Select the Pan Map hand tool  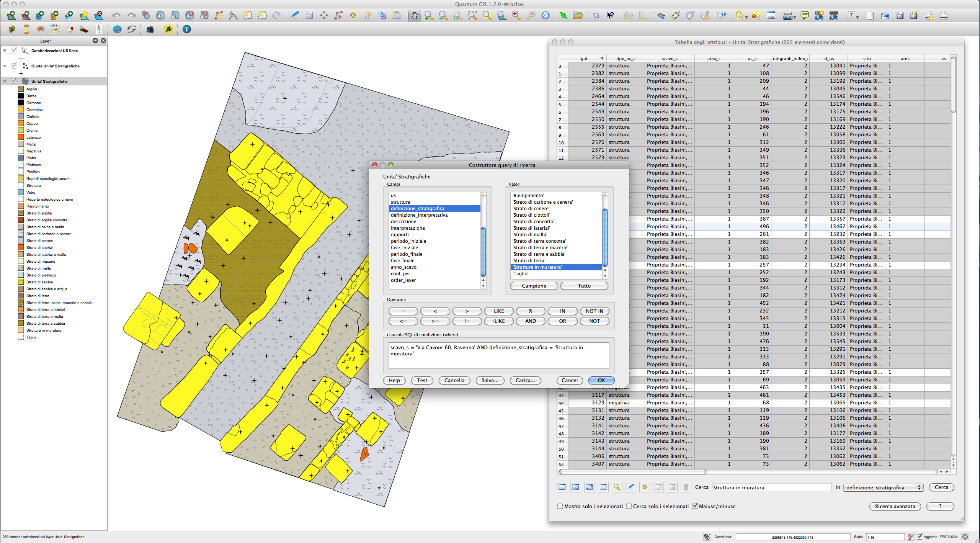coord(415,15)
